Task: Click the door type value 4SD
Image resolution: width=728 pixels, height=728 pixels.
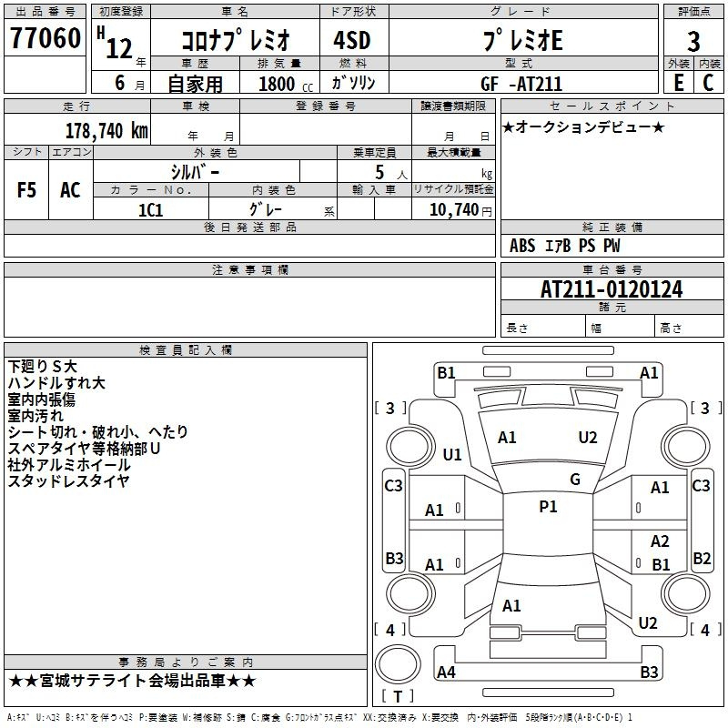Action: (x=352, y=40)
